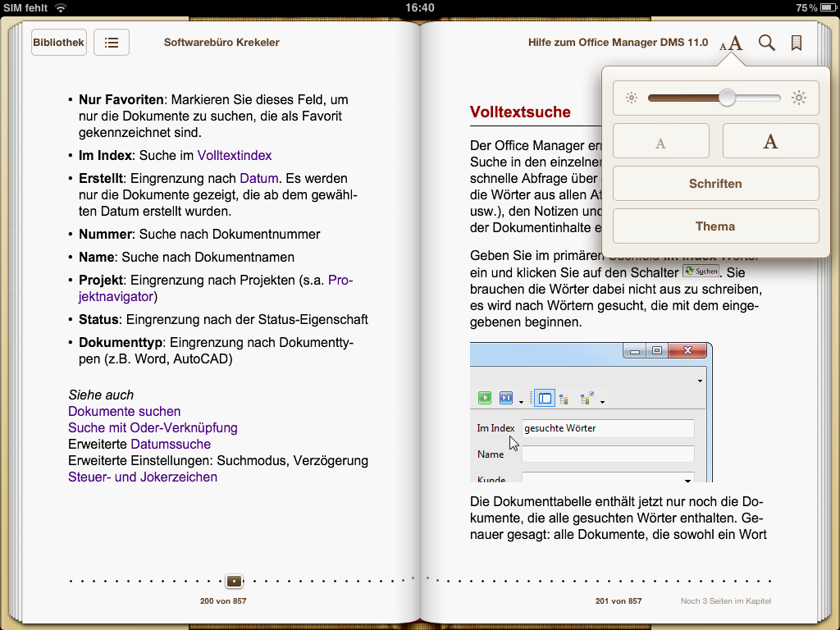Adjust the brightness slider knob
Image resolution: width=840 pixels, height=630 pixels.
click(x=727, y=98)
